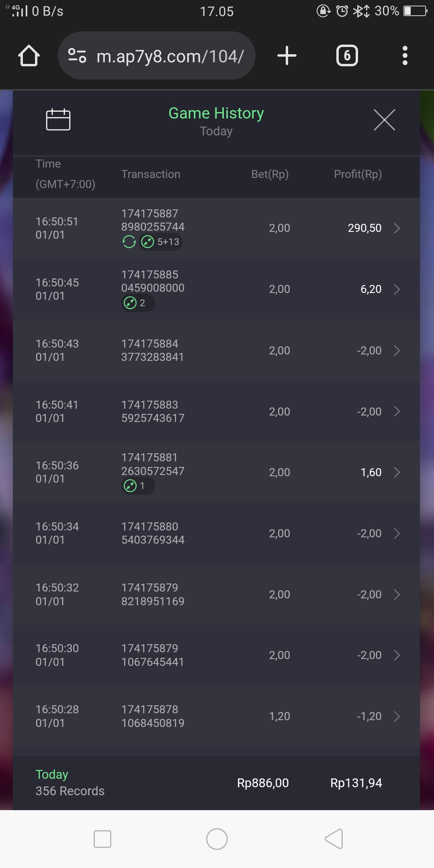Image resolution: width=434 pixels, height=868 pixels.
Task: Open a new browser tab
Action: pos(287,55)
